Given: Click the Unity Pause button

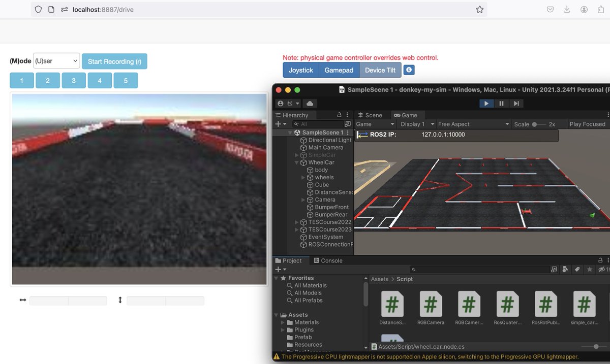Looking at the screenshot, I should 502,104.
